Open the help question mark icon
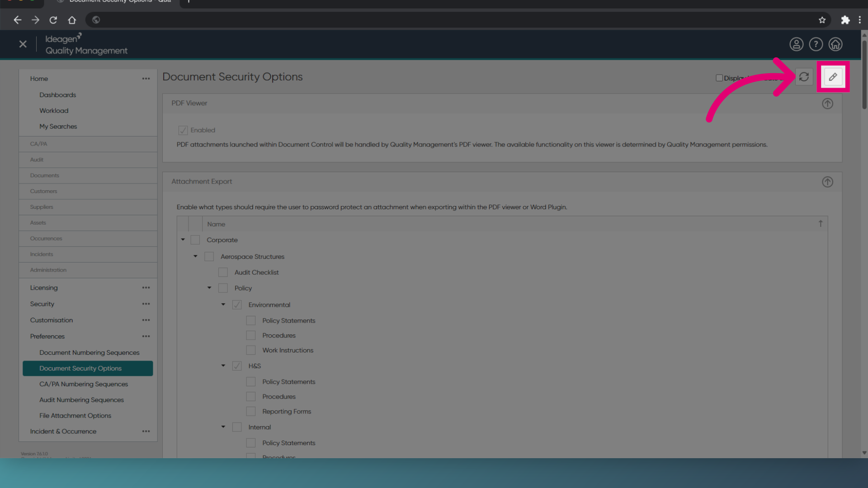Screen dimensions: 868x488 816,44
